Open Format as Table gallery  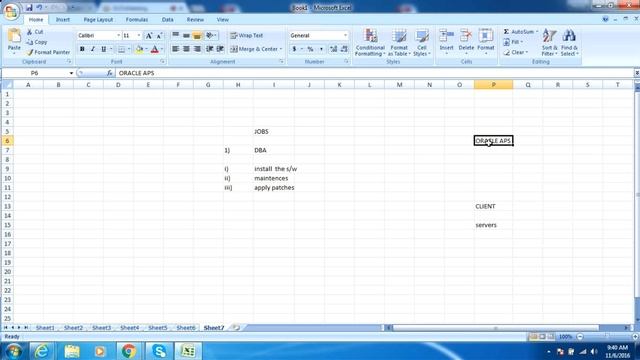(x=399, y=42)
